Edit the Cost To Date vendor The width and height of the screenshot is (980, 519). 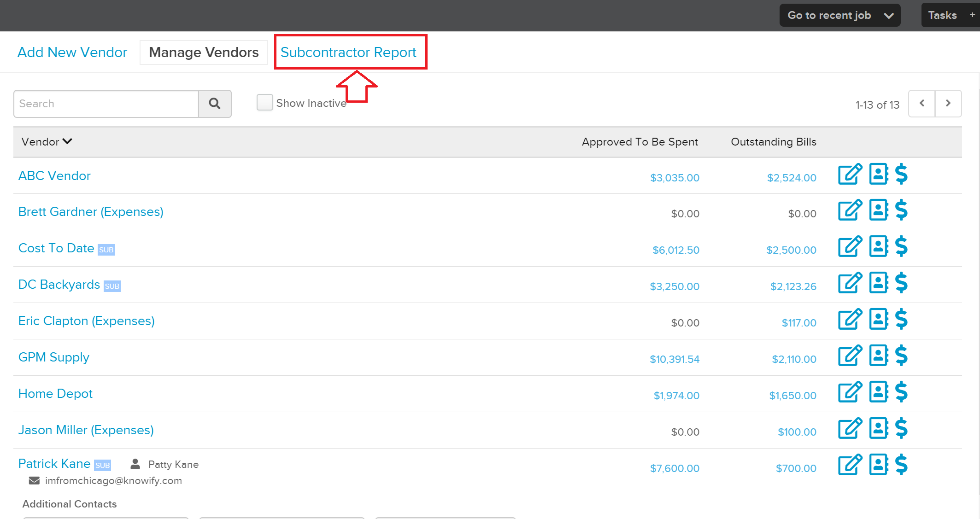pos(850,247)
